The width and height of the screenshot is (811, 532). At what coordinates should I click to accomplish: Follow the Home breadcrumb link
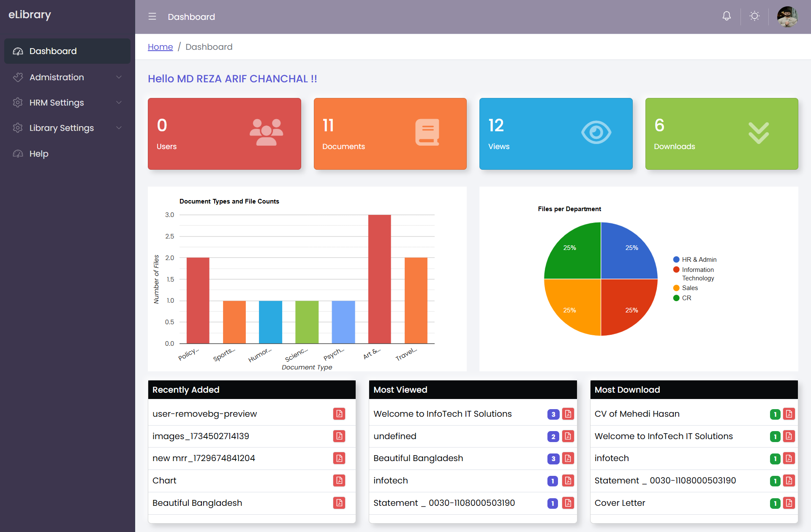[160, 47]
